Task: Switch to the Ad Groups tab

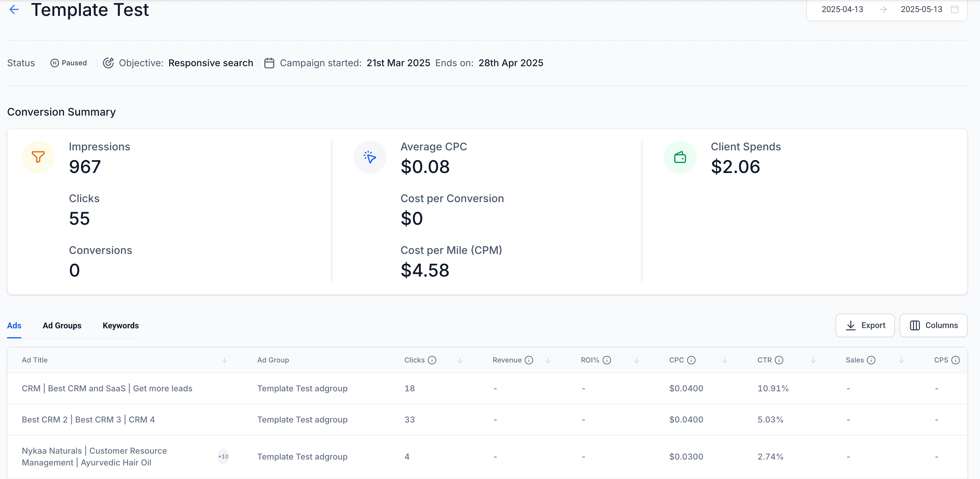Action: [62, 326]
